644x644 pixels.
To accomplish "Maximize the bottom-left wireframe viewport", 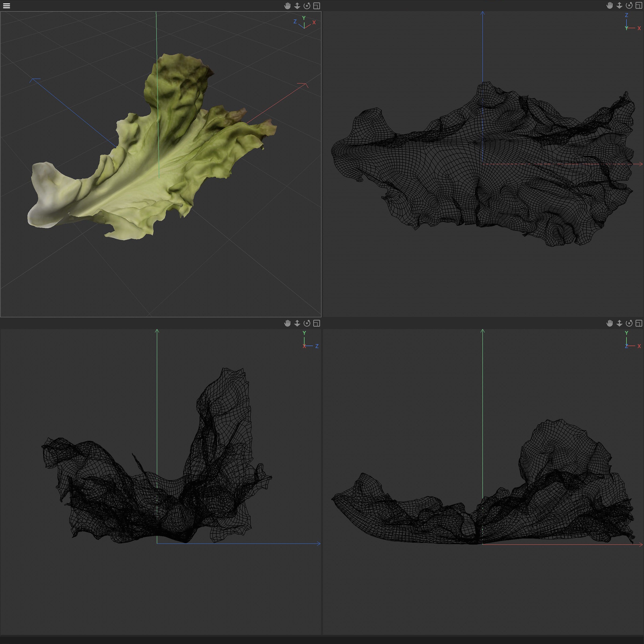I will point(316,323).
